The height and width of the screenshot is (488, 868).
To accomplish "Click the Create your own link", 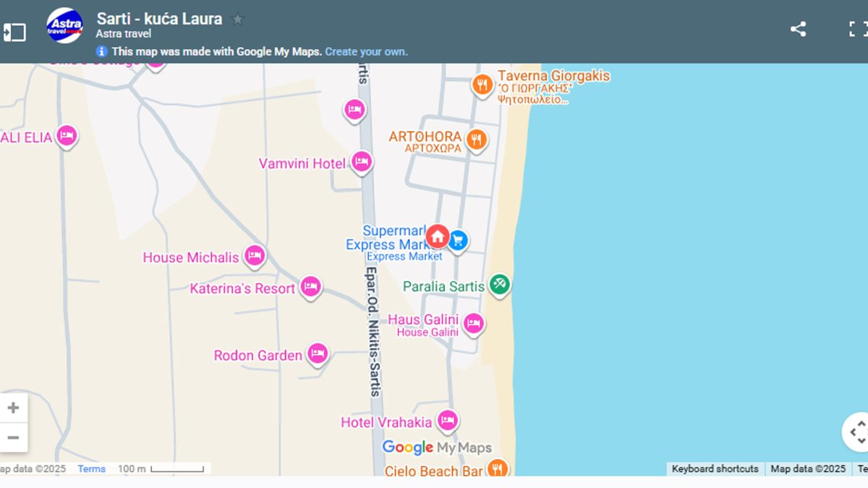I will [366, 52].
